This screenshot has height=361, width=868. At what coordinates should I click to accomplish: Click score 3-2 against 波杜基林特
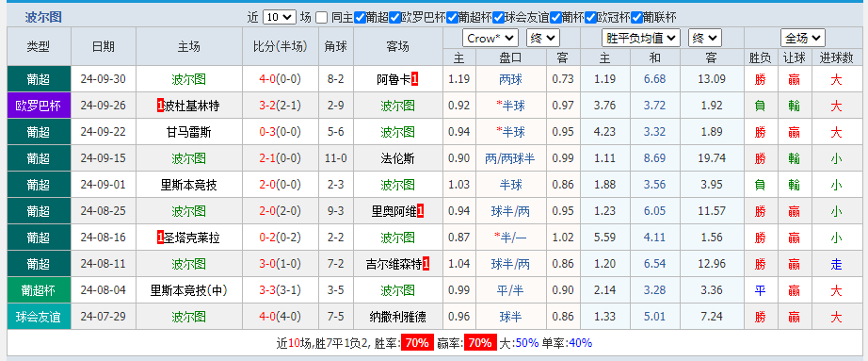click(x=267, y=106)
